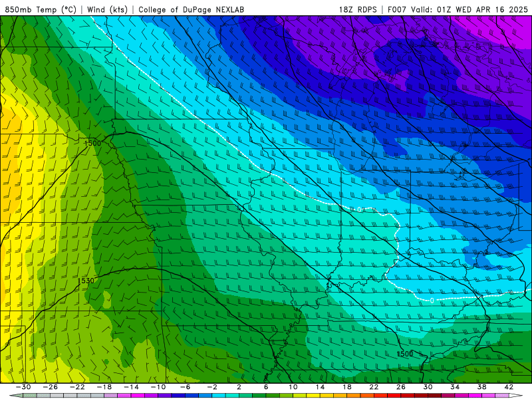The image size is (532, 399).
Task: Click the '2' colorbar tick label
Action: pos(239,387)
